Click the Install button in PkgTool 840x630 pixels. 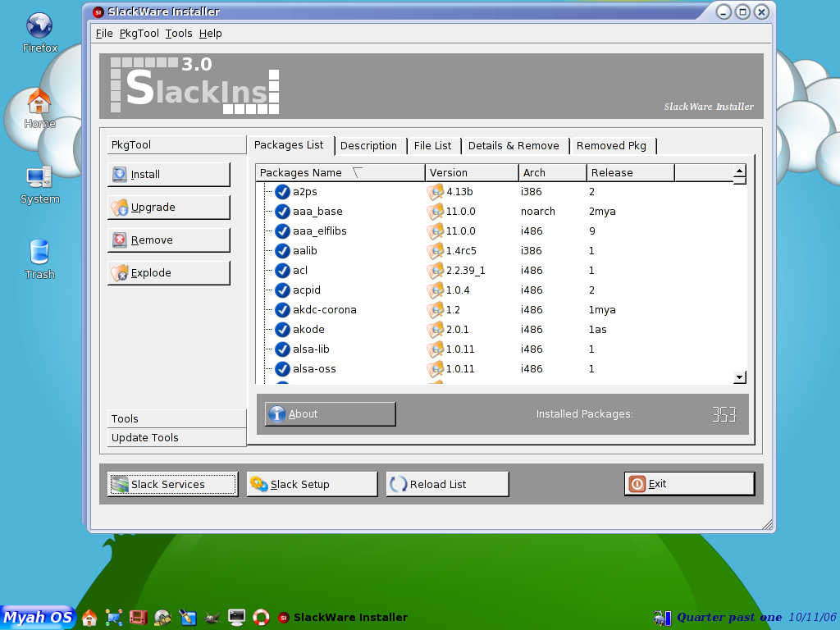click(x=169, y=175)
